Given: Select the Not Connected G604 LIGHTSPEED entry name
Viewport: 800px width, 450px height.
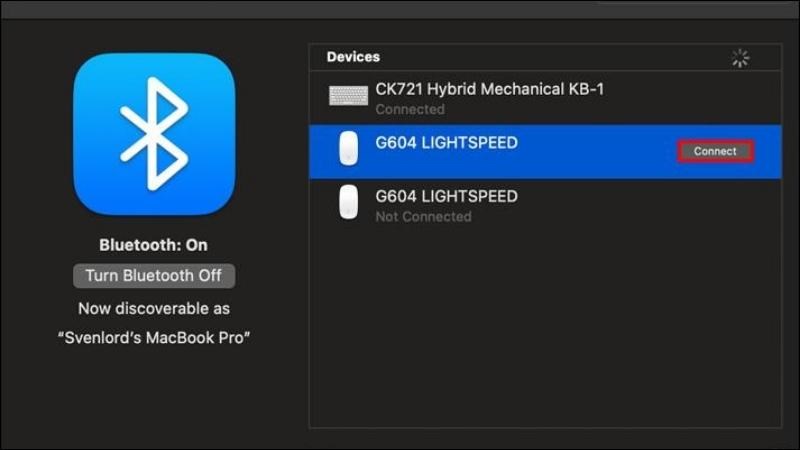Looking at the screenshot, I should pyautogui.click(x=446, y=196).
